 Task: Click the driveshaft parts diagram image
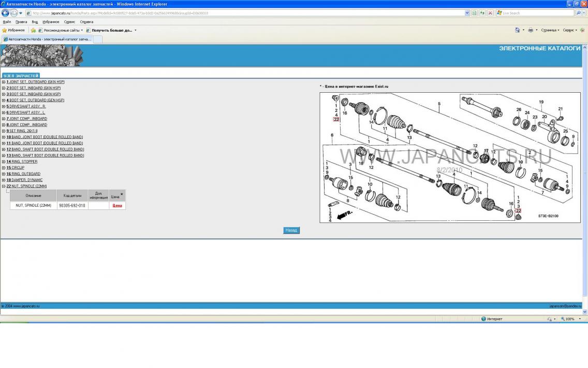(x=450, y=158)
